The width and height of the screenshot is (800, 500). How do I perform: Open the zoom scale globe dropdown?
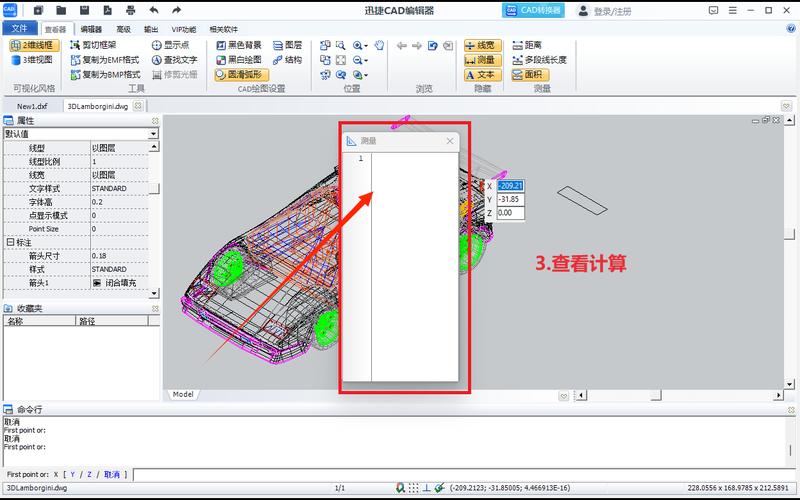click(x=366, y=75)
